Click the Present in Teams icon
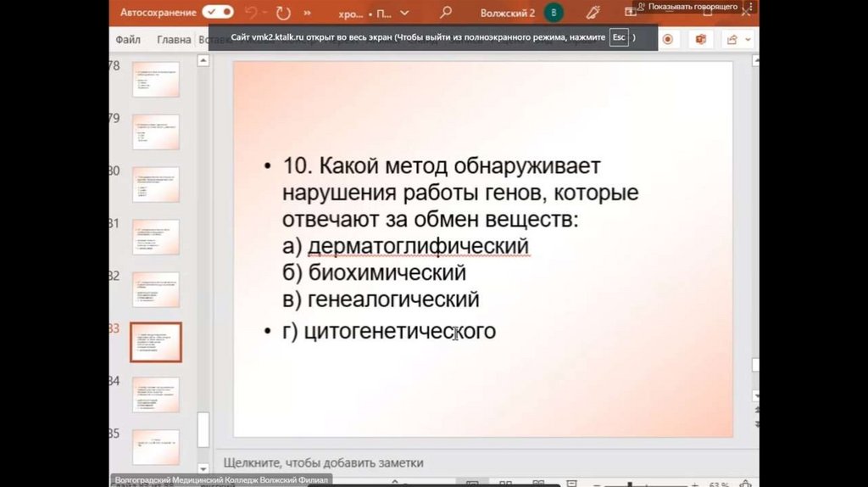 click(700, 39)
